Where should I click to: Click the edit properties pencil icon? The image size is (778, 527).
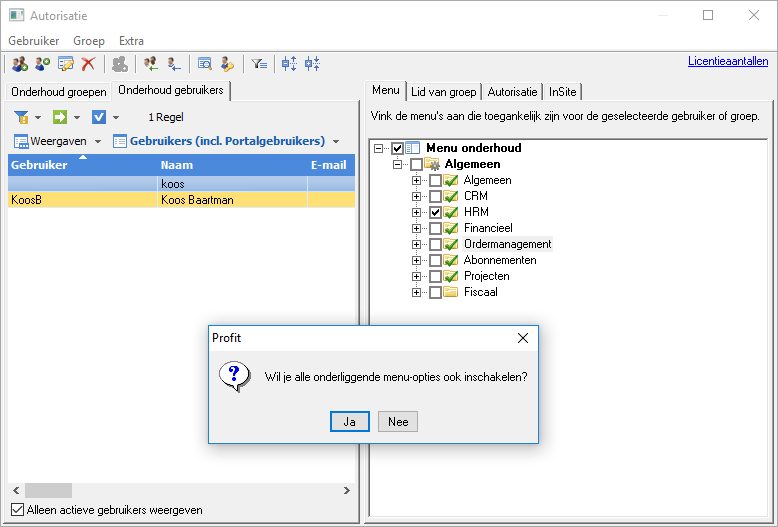click(65, 64)
